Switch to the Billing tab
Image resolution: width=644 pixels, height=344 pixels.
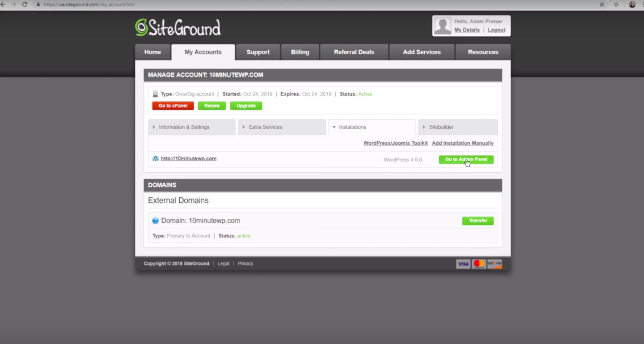point(300,52)
